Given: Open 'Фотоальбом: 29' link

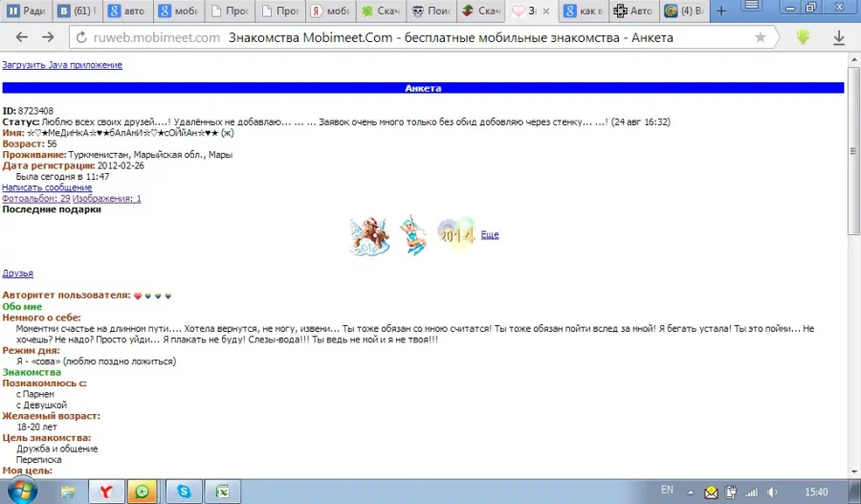Looking at the screenshot, I should (36, 198).
